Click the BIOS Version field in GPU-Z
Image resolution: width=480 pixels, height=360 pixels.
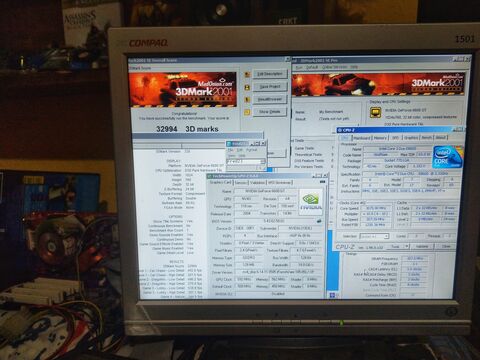click(x=274, y=221)
